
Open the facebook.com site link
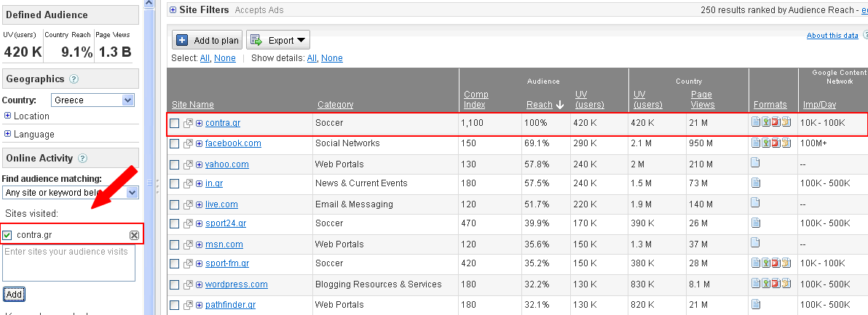coord(233,144)
